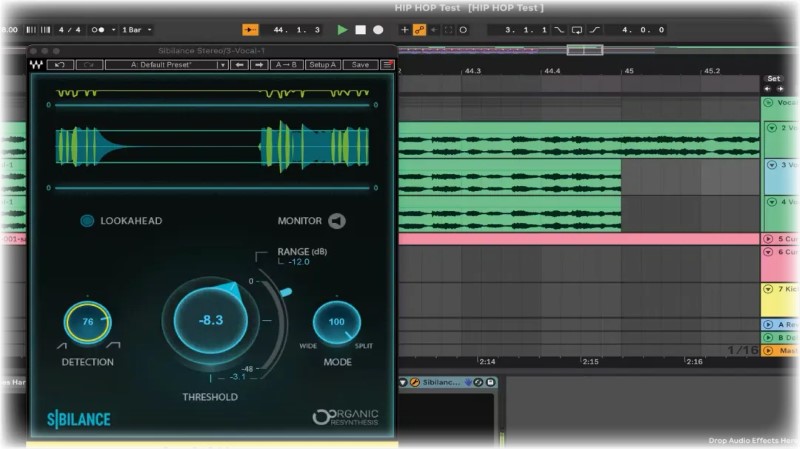Click the Re-enable Automation arrow
Image resolution: width=800 pixels, height=449 pixels.
(434, 30)
